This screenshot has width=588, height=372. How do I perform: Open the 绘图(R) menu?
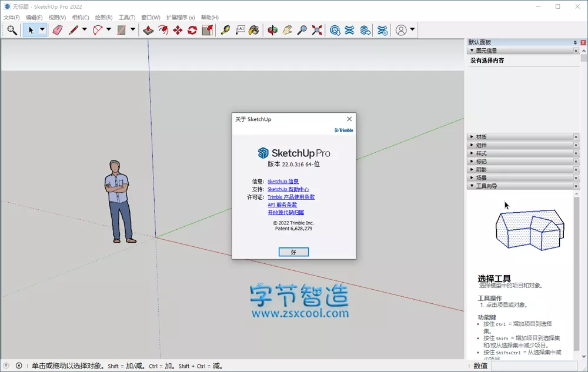pos(104,17)
